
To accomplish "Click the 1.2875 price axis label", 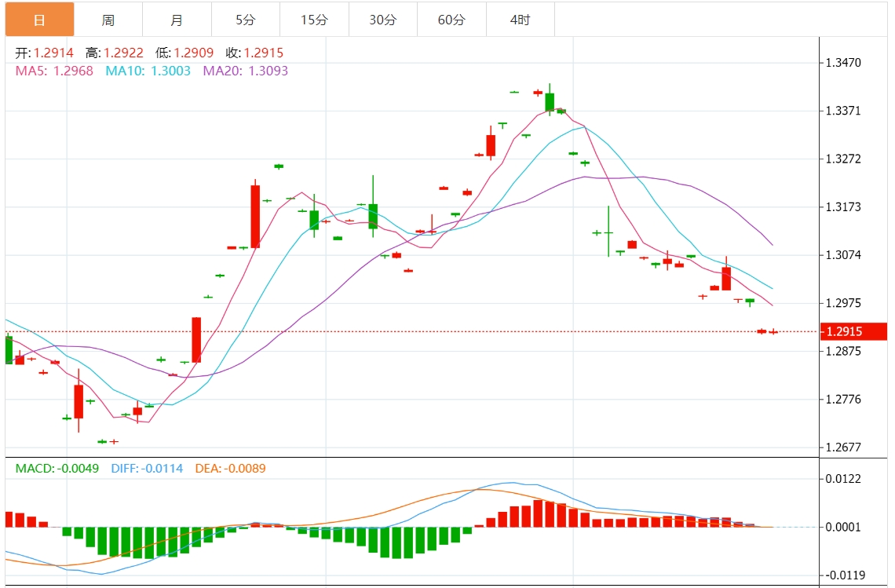I will (843, 351).
